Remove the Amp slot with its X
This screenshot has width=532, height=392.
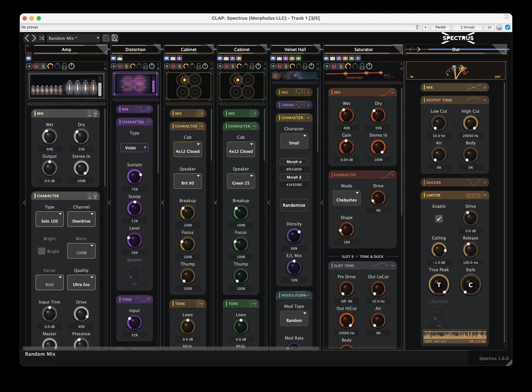(105, 69)
